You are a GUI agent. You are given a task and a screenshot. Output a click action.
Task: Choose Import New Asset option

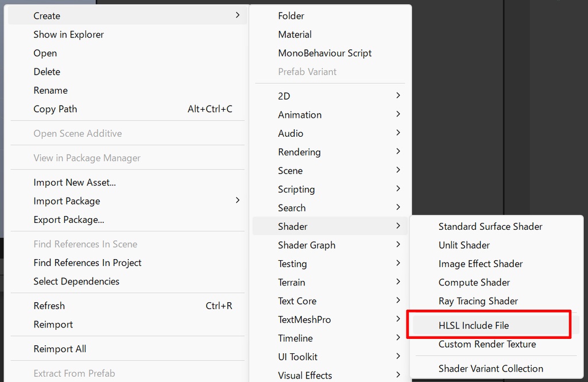click(x=75, y=183)
